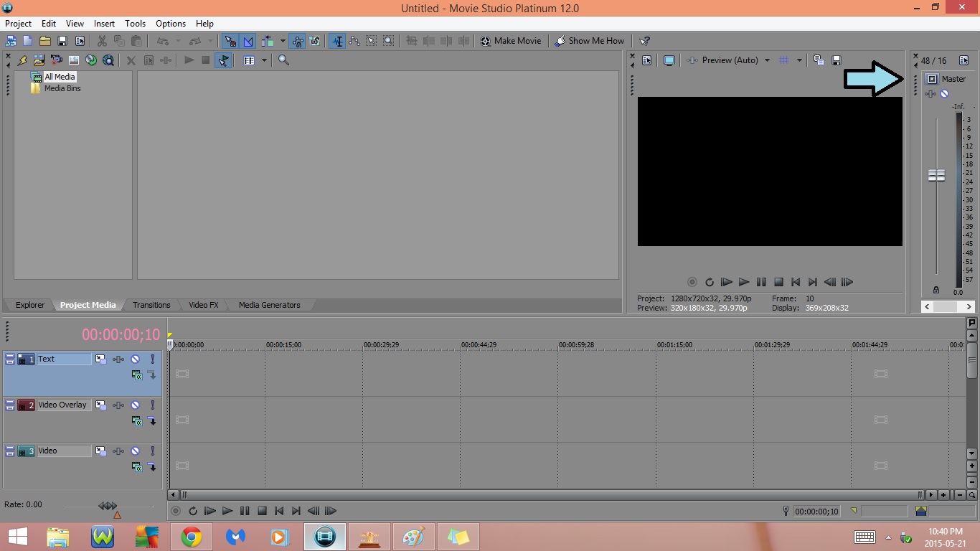Open the Insert menu

(x=104, y=24)
